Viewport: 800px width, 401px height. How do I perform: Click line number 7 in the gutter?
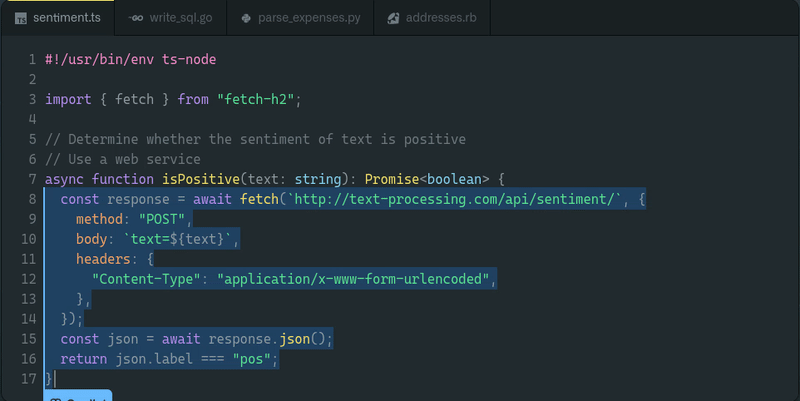pyautogui.click(x=32, y=179)
